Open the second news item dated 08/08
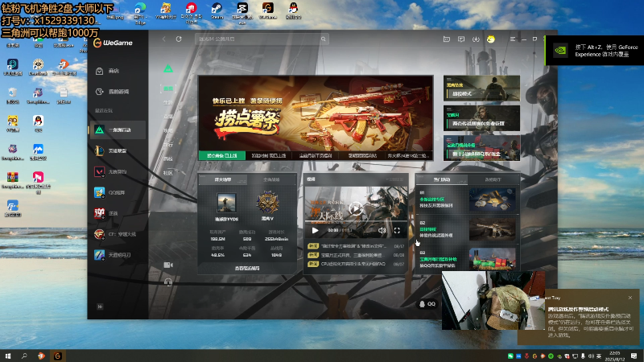 pyautogui.click(x=356, y=255)
